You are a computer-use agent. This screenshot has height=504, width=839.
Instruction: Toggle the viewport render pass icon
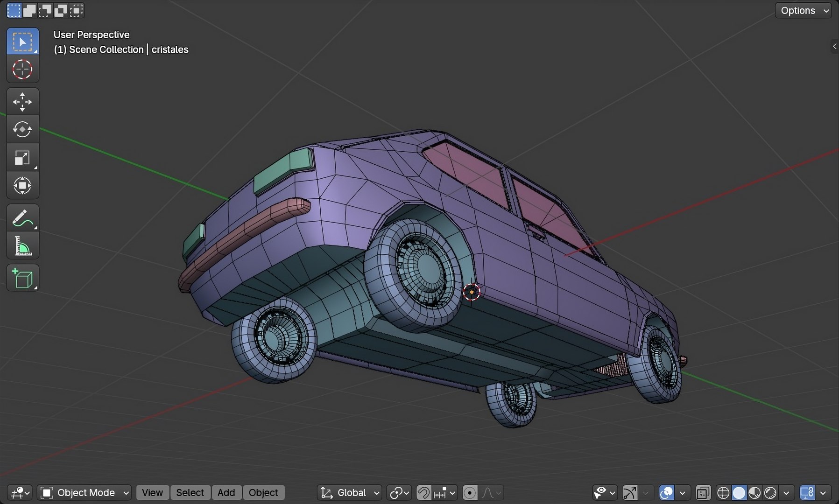[808, 492]
